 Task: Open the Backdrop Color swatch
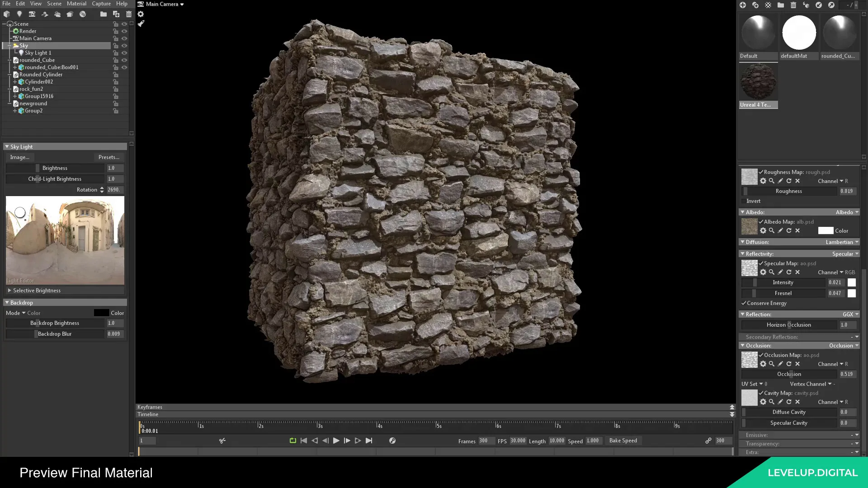tap(101, 313)
